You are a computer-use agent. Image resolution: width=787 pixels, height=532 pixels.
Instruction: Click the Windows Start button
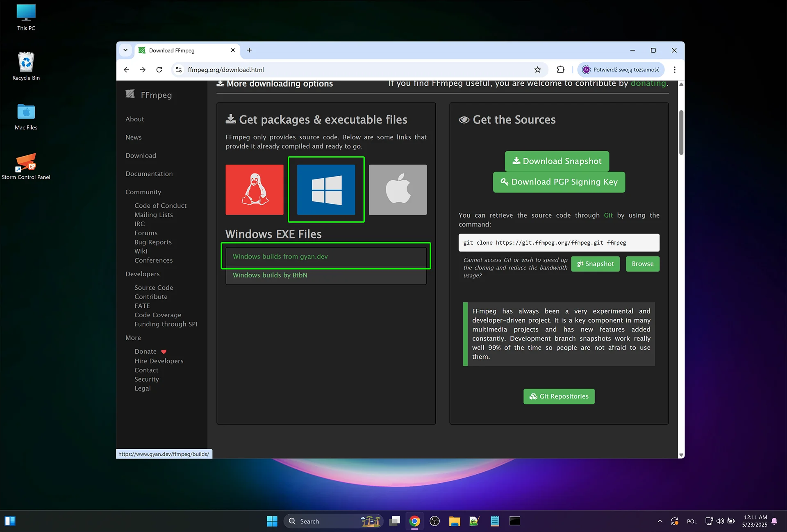(x=272, y=521)
